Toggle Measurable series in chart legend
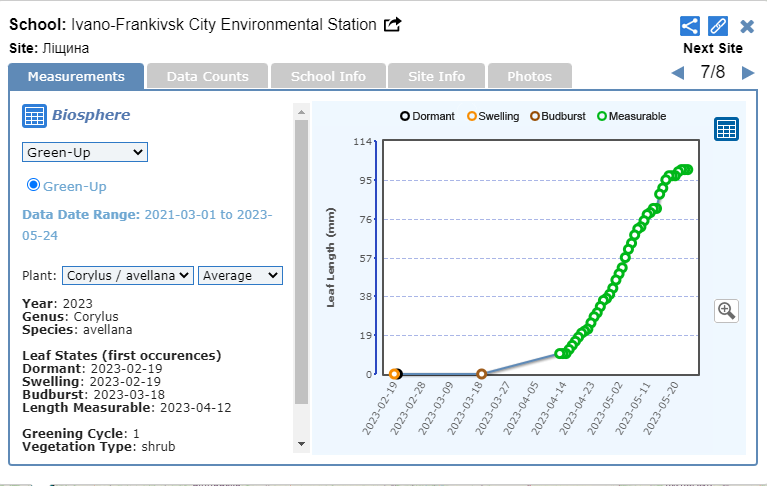 click(x=602, y=117)
